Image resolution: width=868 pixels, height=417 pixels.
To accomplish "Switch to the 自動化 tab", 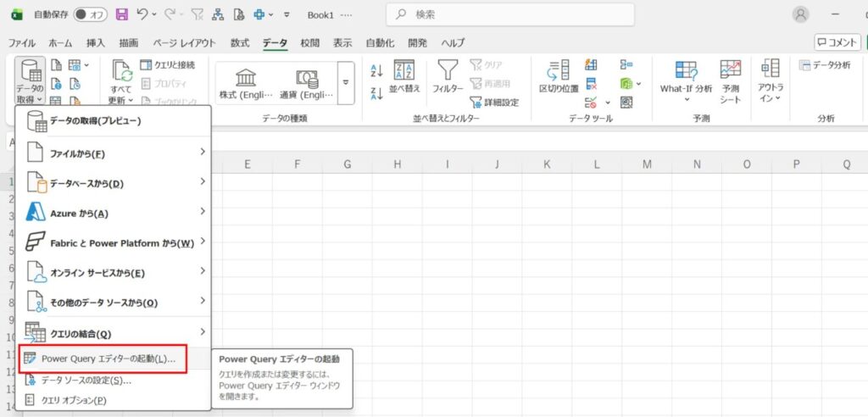I will [x=381, y=42].
